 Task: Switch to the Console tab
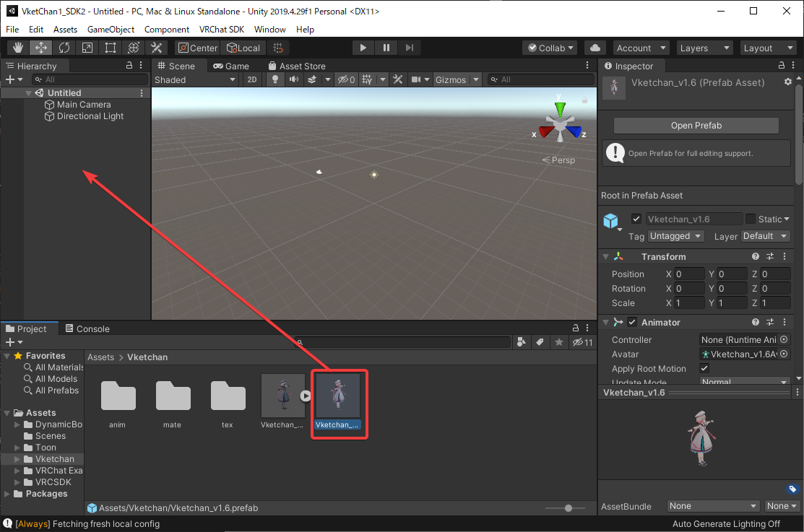pos(87,328)
